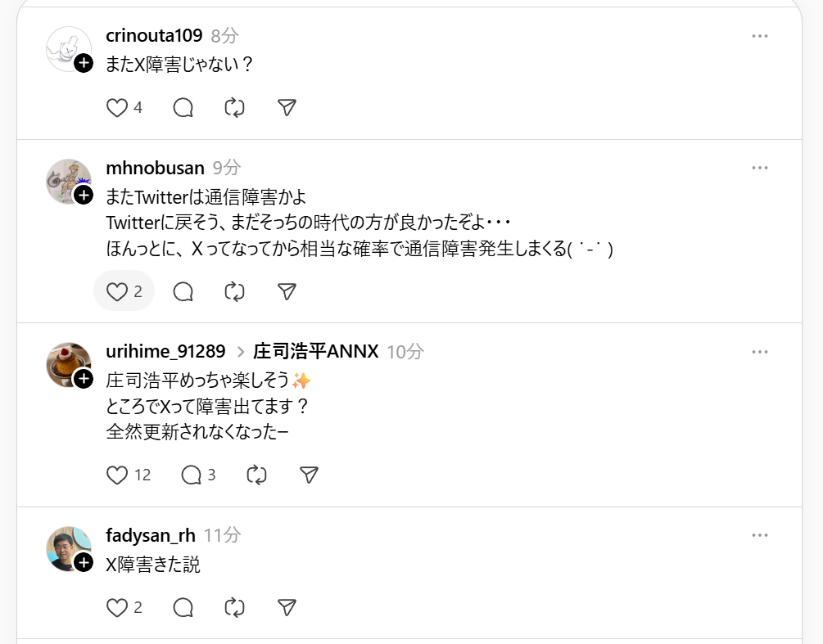Like fadysan_rh's post

[x=118, y=607]
